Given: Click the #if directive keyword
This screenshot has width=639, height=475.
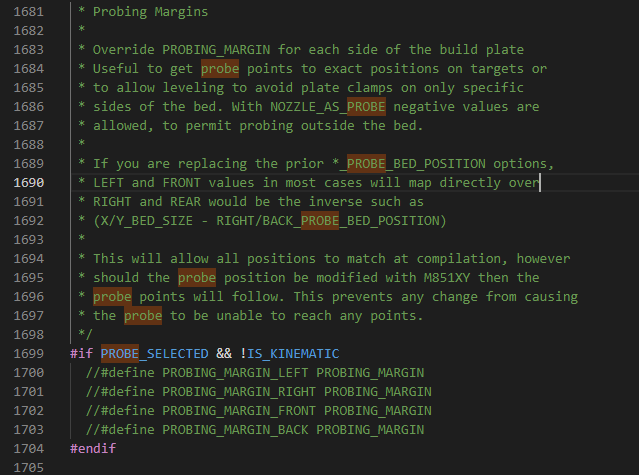Looking at the screenshot, I should pos(82,354).
